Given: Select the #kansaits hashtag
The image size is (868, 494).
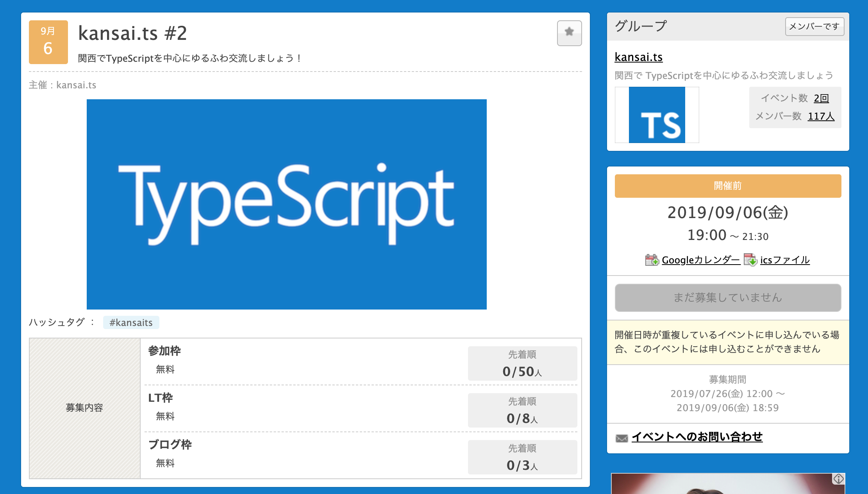Looking at the screenshot, I should pyautogui.click(x=131, y=322).
